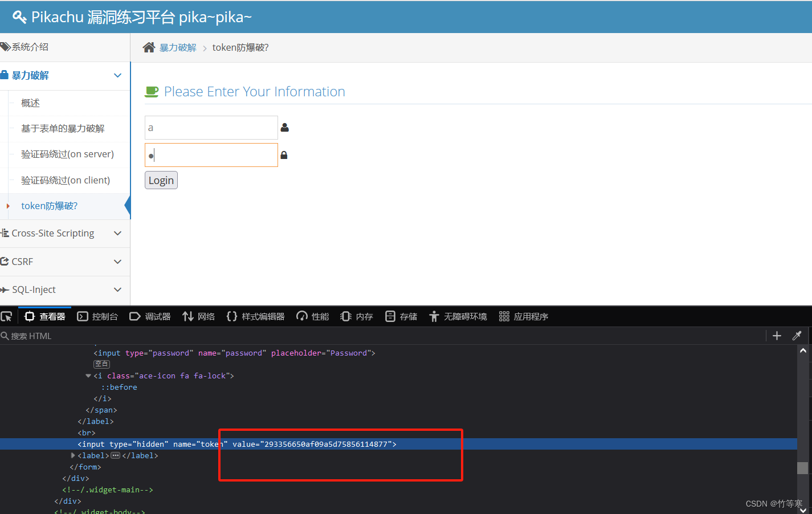The height and width of the screenshot is (514, 812).
Task: Open the 查看器 inspector tab
Action: pyautogui.click(x=45, y=316)
